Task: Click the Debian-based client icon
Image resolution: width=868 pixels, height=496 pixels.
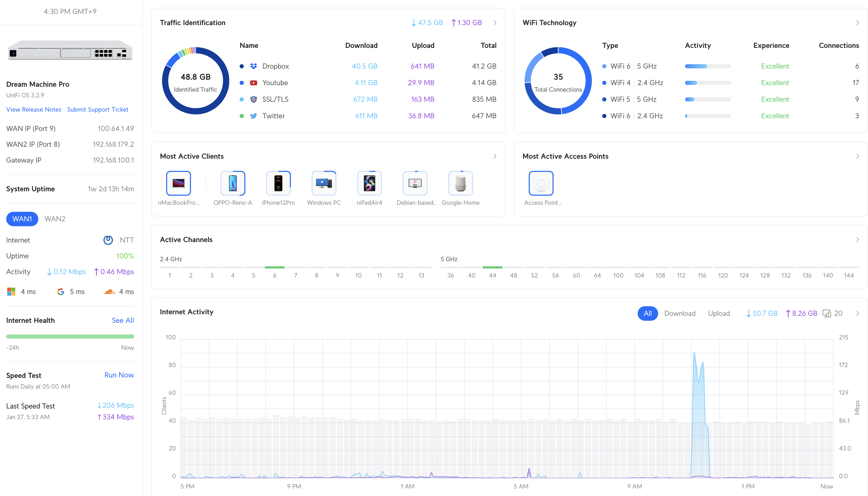Action: point(415,183)
